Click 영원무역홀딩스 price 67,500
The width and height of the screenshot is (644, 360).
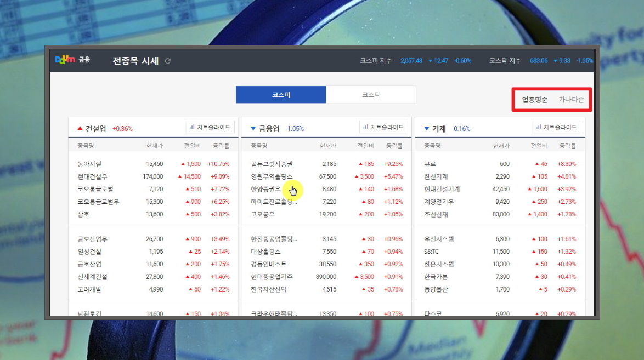[327, 176]
